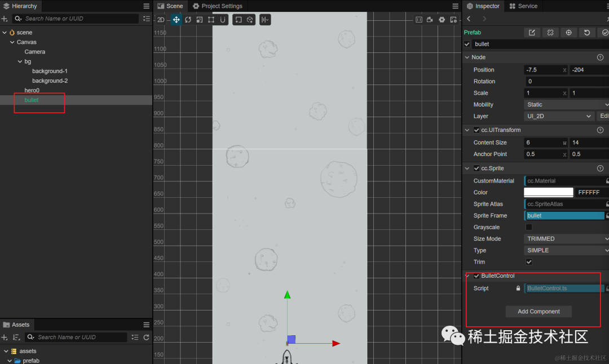Open cc.Sprite help icon
The image size is (609, 364).
(600, 168)
